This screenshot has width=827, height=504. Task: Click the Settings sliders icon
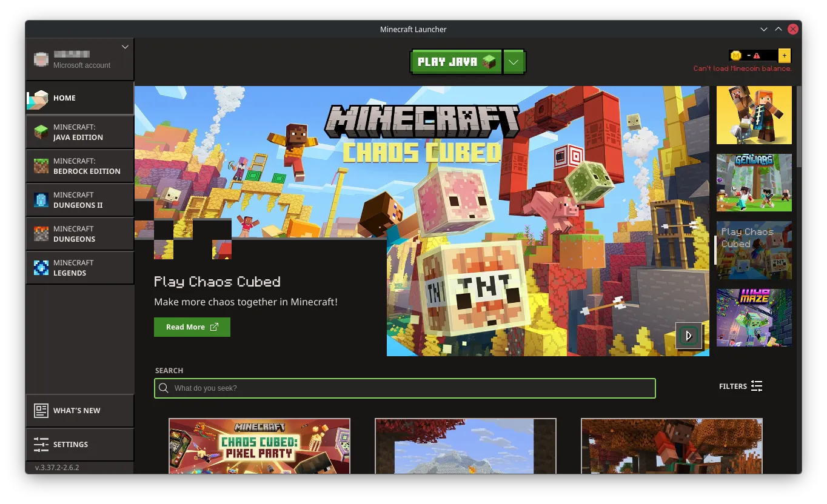41,445
